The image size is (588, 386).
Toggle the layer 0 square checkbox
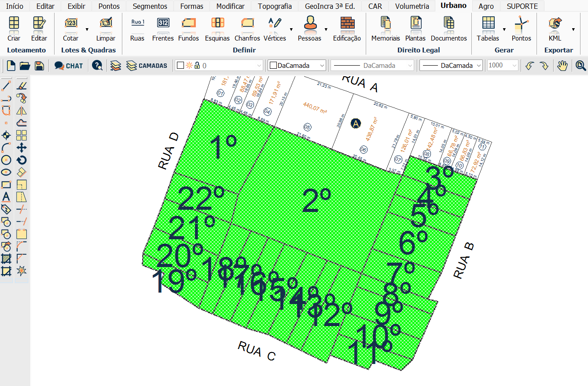pyautogui.click(x=180, y=66)
